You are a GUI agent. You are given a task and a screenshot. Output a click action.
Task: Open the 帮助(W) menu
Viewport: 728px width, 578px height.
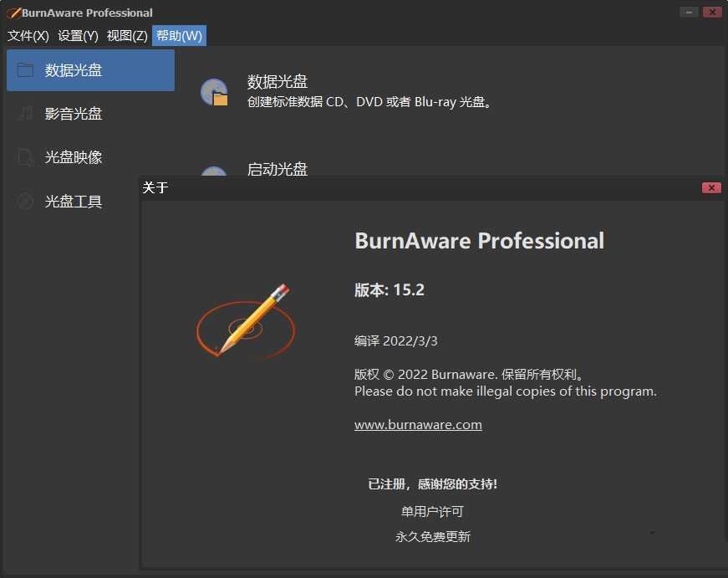pyautogui.click(x=179, y=35)
